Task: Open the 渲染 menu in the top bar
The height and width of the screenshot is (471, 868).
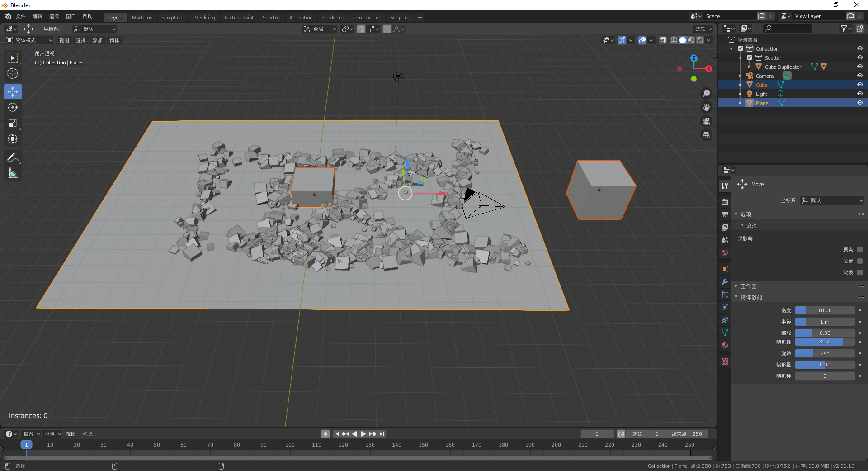Action: point(54,16)
